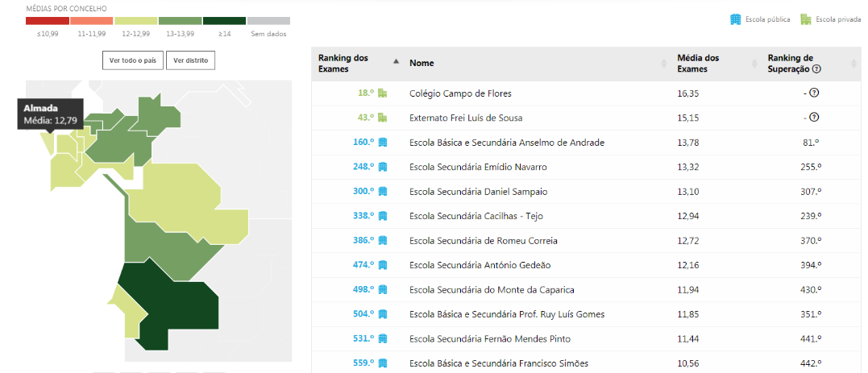The width and height of the screenshot is (868, 373).
Task: Click the public school icon in Anselmo de Andrade row
Action: point(383,143)
